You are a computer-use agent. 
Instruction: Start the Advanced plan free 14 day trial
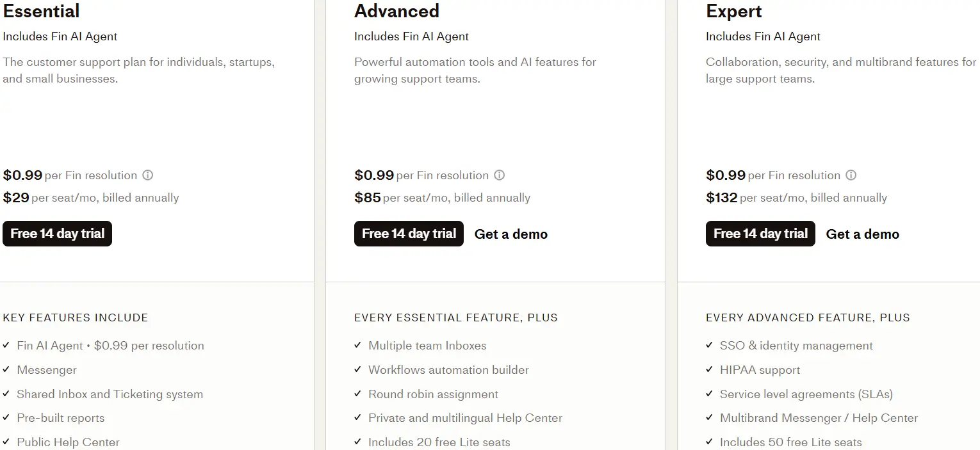(409, 234)
